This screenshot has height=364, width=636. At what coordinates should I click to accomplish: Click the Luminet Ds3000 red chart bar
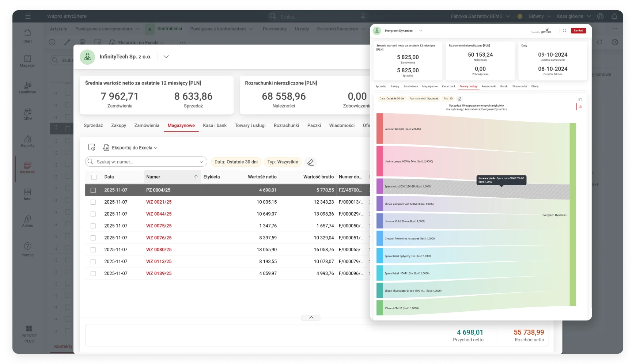pyautogui.click(x=380, y=129)
